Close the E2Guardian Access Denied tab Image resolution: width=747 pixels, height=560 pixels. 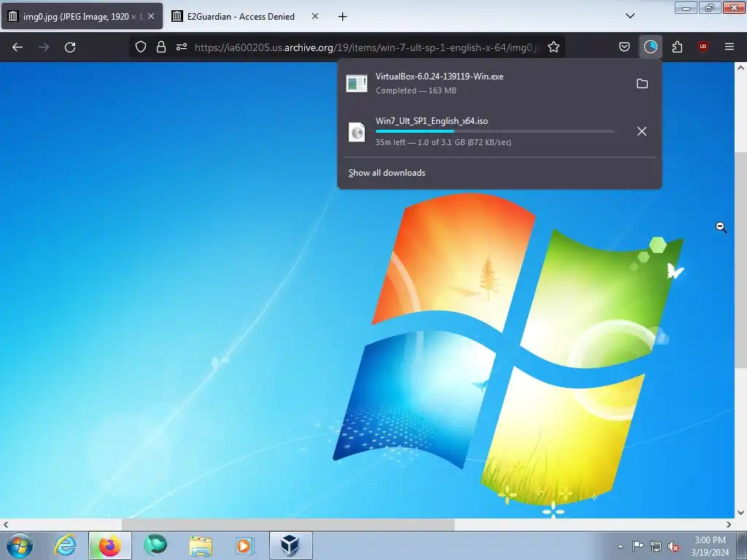[315, 16]
